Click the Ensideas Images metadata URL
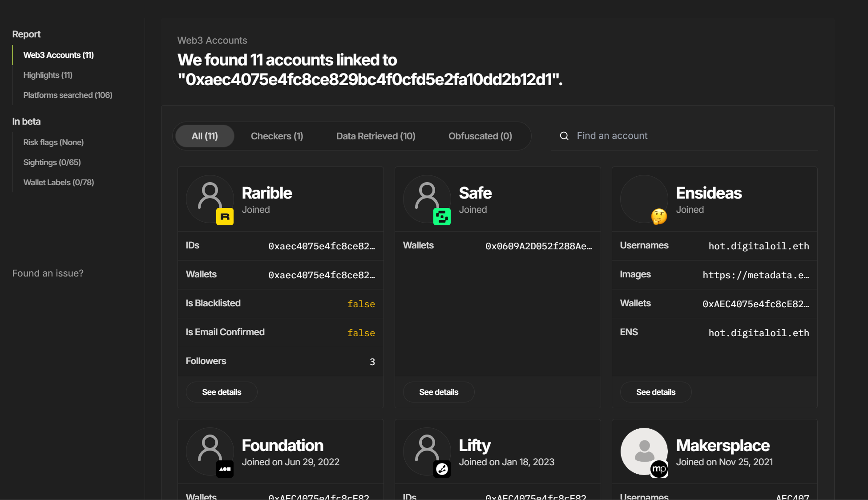This screenshot has height=500, width=868. coord(756,275)
